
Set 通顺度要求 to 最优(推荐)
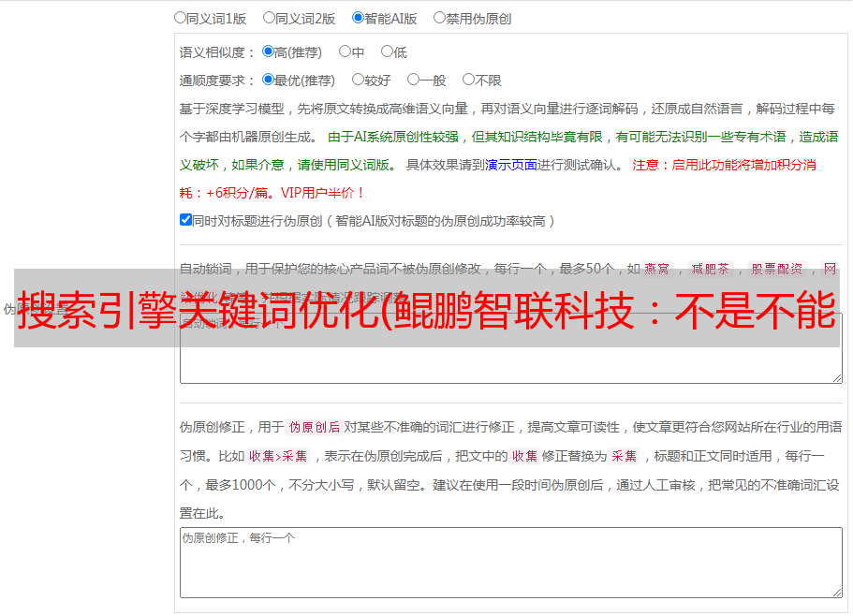[x=268, y=81]
